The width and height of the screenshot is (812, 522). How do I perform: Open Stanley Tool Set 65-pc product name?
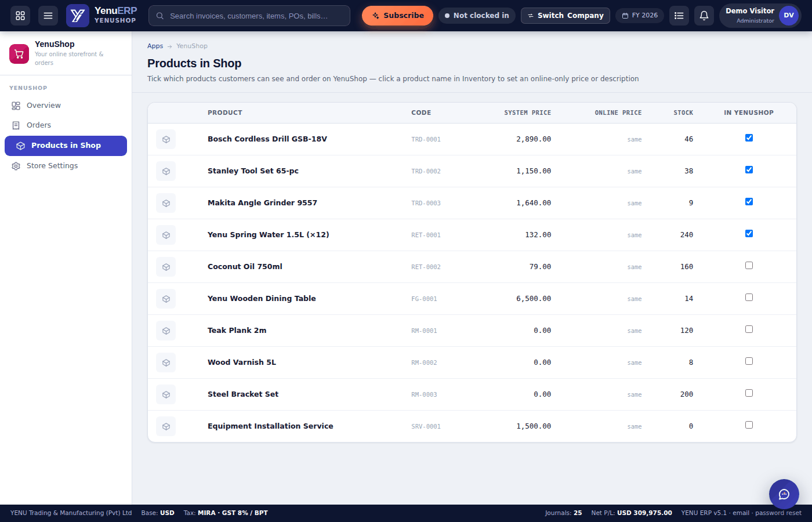pos(253,171)
